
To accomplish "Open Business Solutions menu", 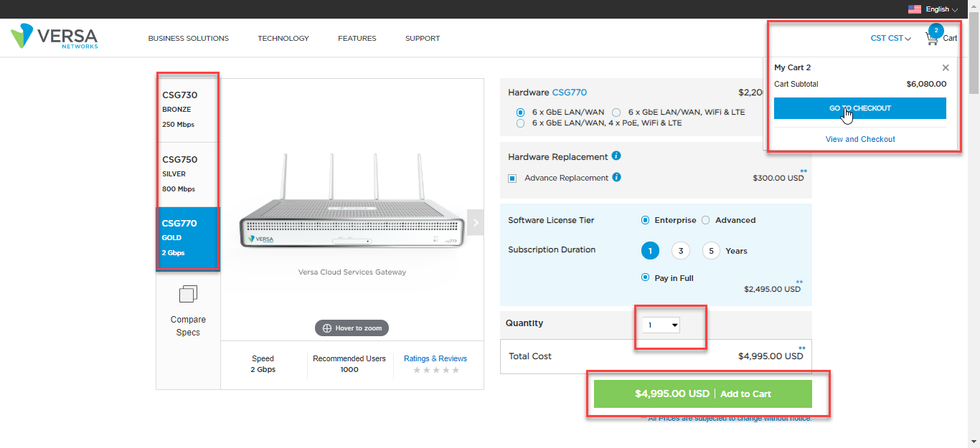I will pos(188,39).
